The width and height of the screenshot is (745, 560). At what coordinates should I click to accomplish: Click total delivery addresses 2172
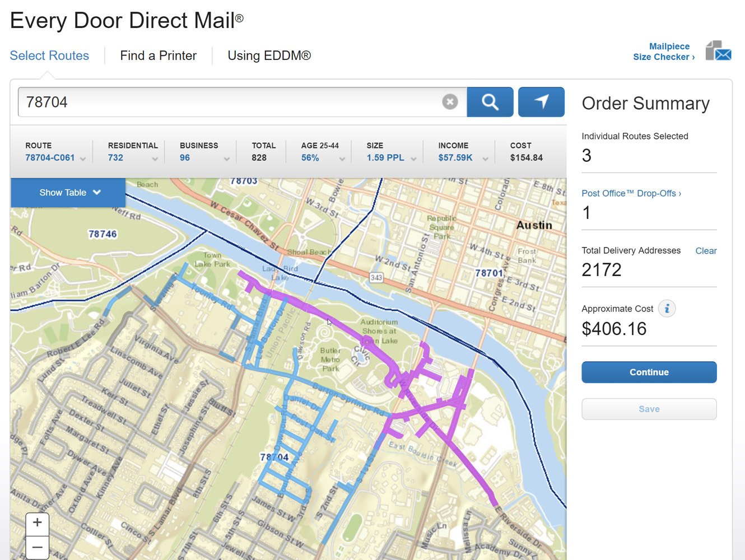coord(602,270)
